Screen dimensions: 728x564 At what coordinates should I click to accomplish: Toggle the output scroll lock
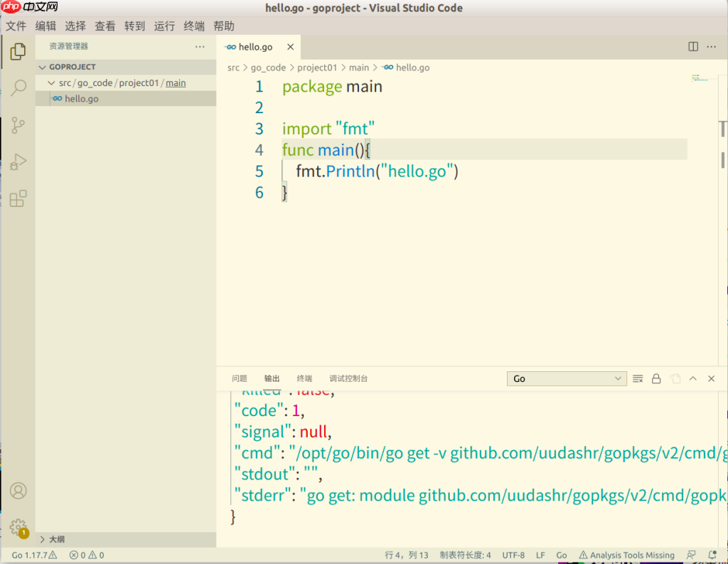tap(656, 379)
